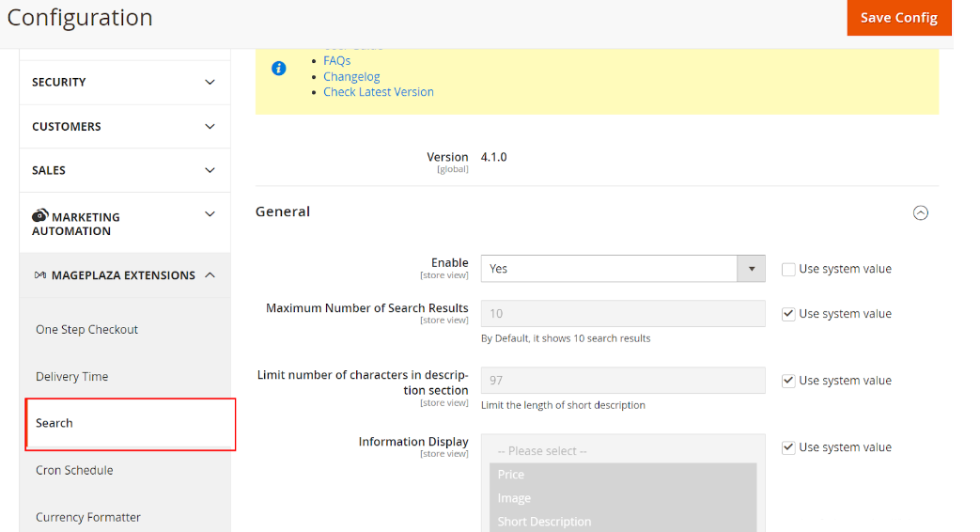Image resolution: width=980 pixels, height=532 pixels.
Task: Expand the Customers section
Action: (x=124, y=127)
